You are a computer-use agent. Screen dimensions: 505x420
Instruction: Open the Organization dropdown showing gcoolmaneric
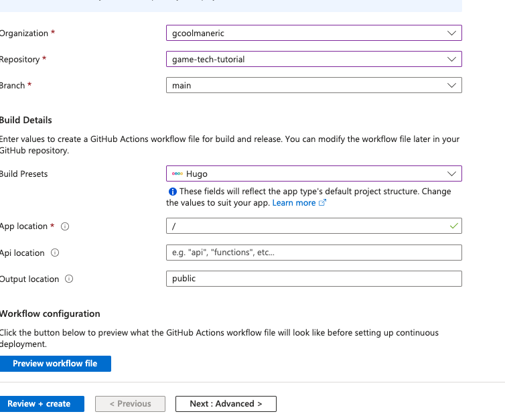point(314,33)
